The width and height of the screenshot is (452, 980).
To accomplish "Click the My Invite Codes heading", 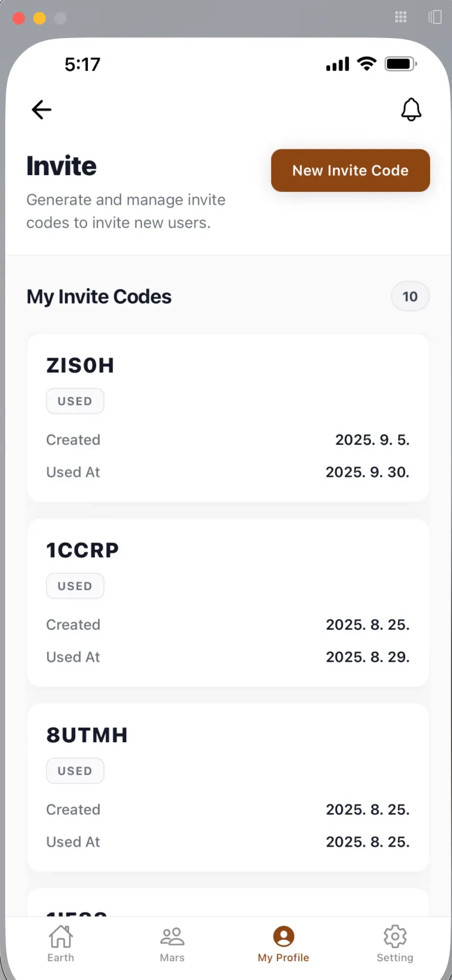I will click(99, 297).
